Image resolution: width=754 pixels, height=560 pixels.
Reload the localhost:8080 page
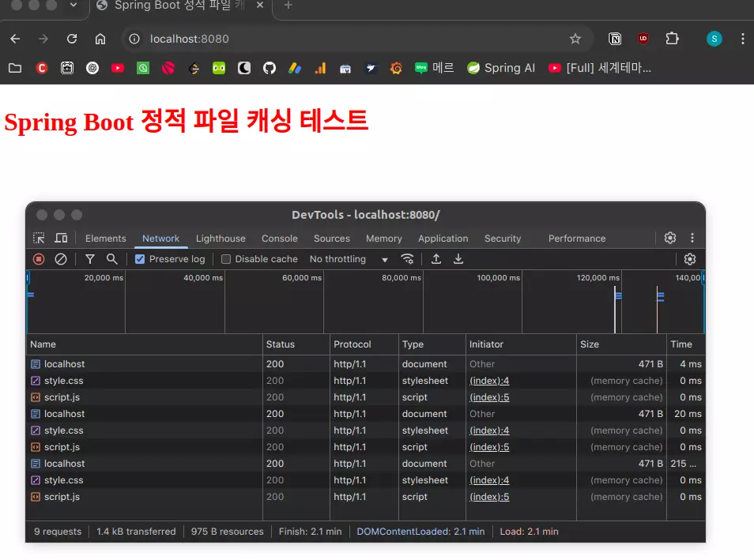(x=72, y=39)
